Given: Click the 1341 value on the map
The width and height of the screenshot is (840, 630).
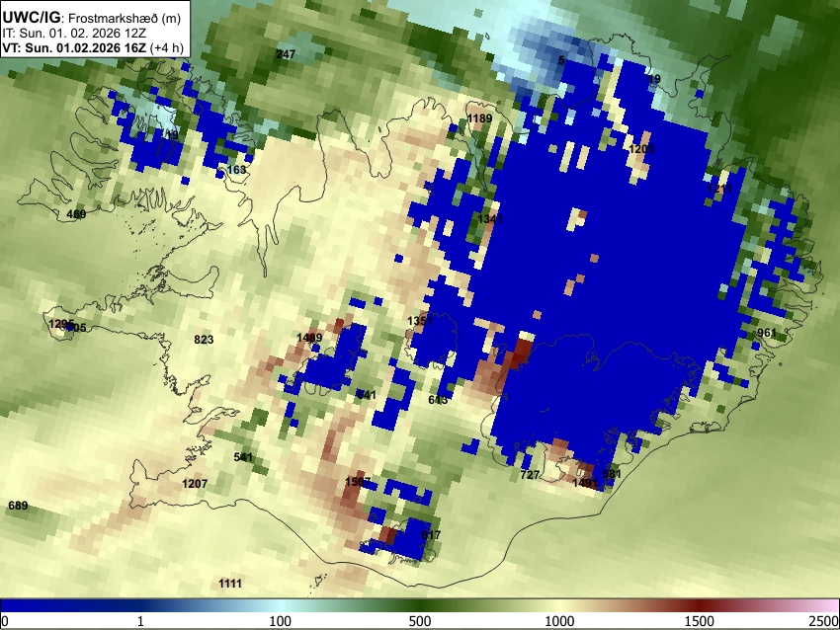Looking at the screenshot, I should point(490,219).
